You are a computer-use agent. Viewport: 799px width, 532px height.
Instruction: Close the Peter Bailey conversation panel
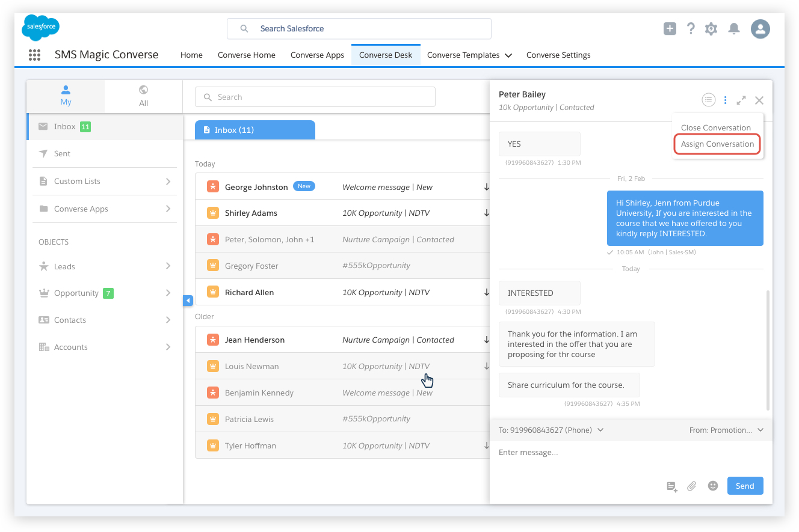(759, 100)
